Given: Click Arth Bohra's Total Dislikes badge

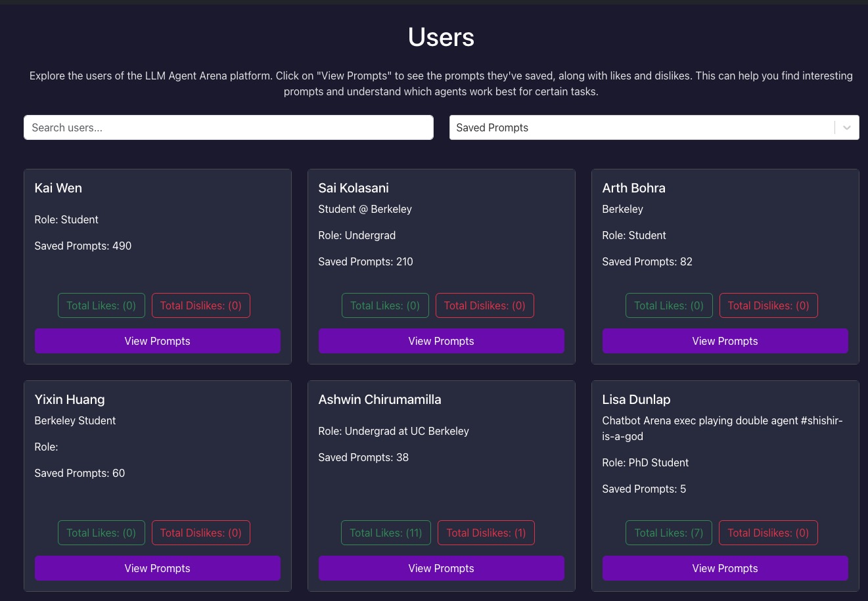Looking at the screenshot, I should [x=768, y=305].
